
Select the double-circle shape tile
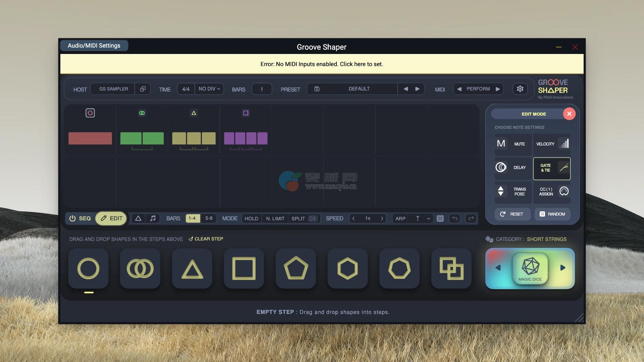click(x=140, y=268)
